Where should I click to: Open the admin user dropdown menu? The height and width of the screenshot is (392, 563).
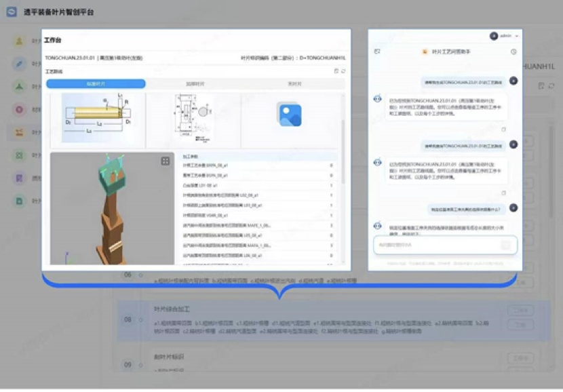(505, 35)
